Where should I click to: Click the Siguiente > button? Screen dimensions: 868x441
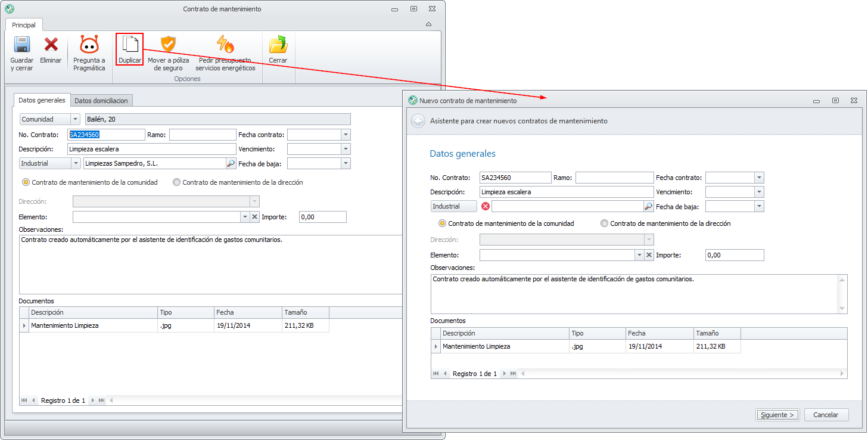coord(778,415)
